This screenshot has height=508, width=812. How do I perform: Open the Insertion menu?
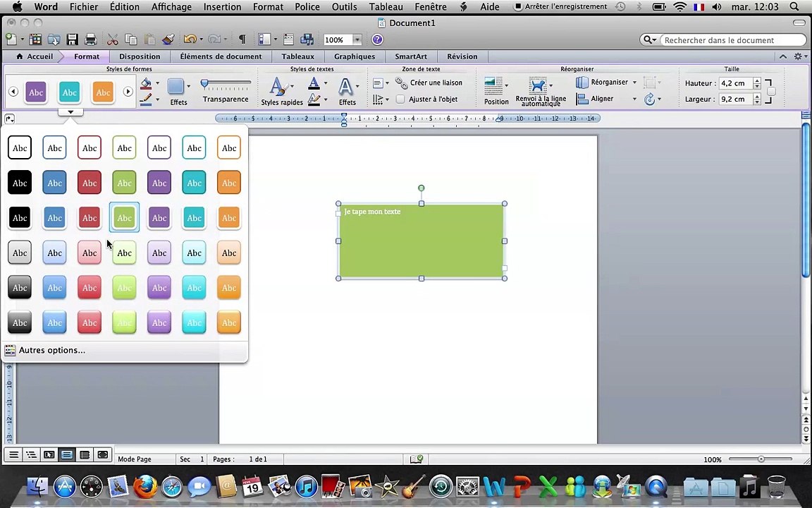pyautogui.click(x=222, y=7)
